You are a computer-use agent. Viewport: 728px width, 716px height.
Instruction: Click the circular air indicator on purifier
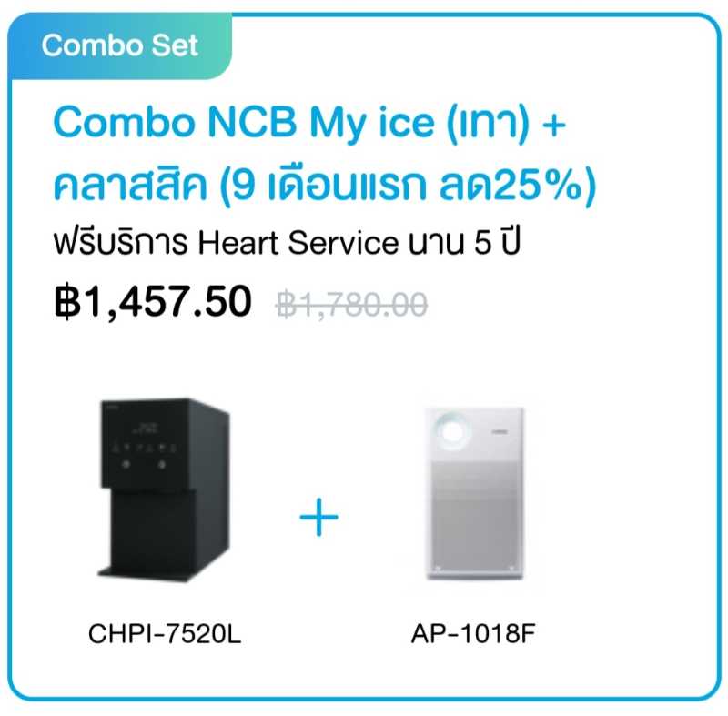point(452,432)
